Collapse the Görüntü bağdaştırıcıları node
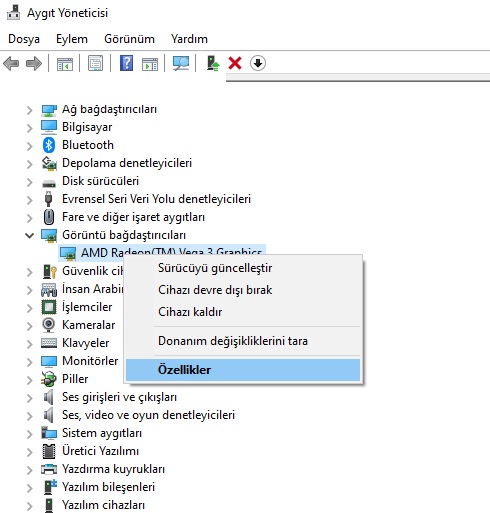 tap(29, 236)
